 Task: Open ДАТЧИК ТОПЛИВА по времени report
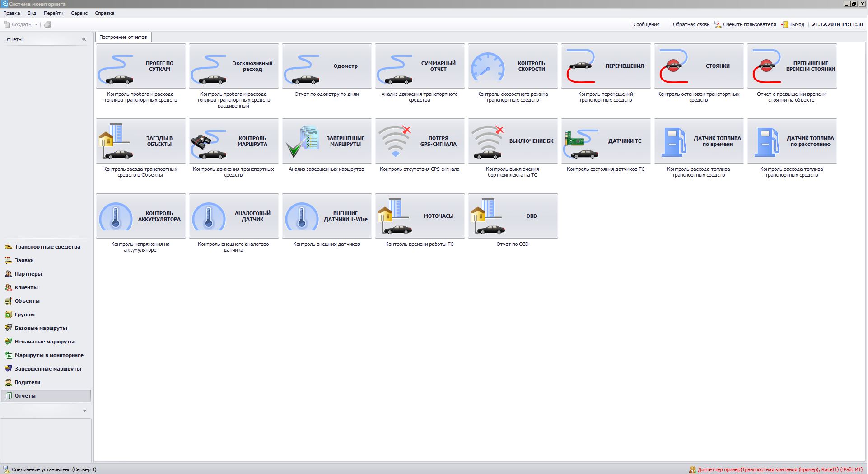[699, 141]
